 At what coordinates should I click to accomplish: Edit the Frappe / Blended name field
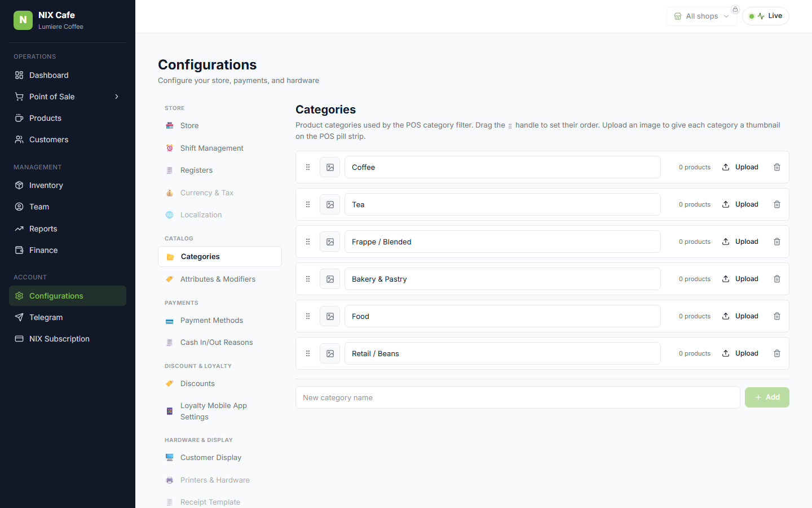point(502,242)
